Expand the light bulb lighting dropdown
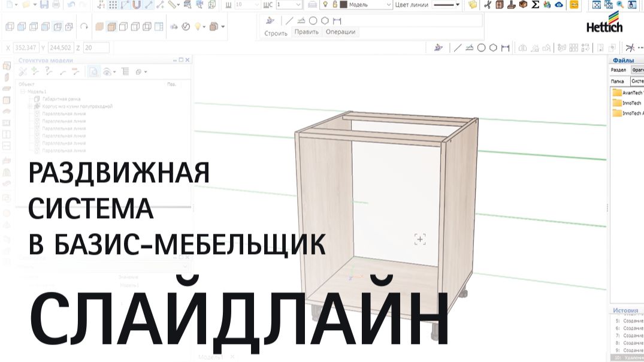 pyautogui.click(x=204, y=27)
